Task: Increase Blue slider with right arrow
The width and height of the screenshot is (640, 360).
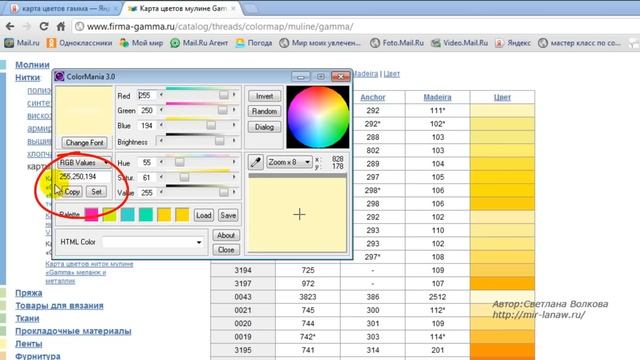Action: click(x=234, y=125)
